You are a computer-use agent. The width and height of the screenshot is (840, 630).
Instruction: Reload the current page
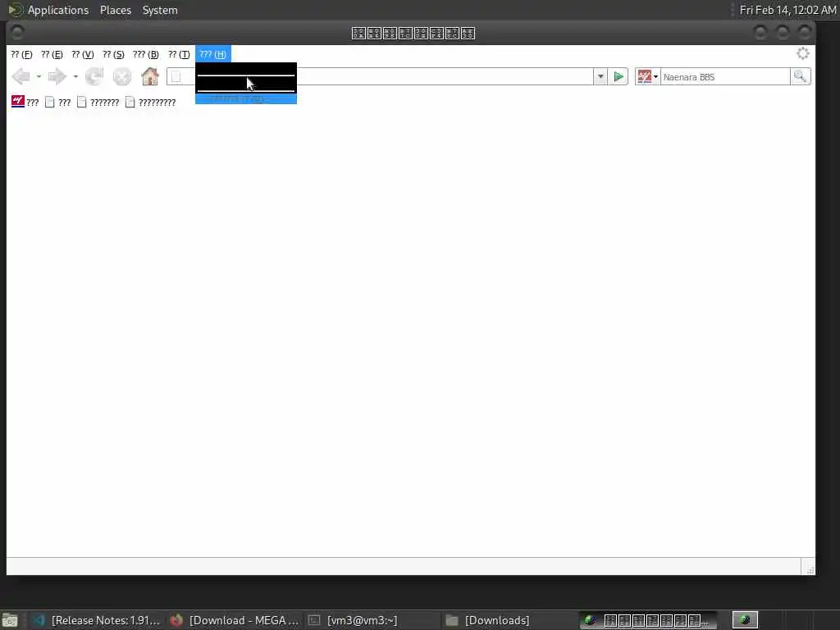click(94, 76)
